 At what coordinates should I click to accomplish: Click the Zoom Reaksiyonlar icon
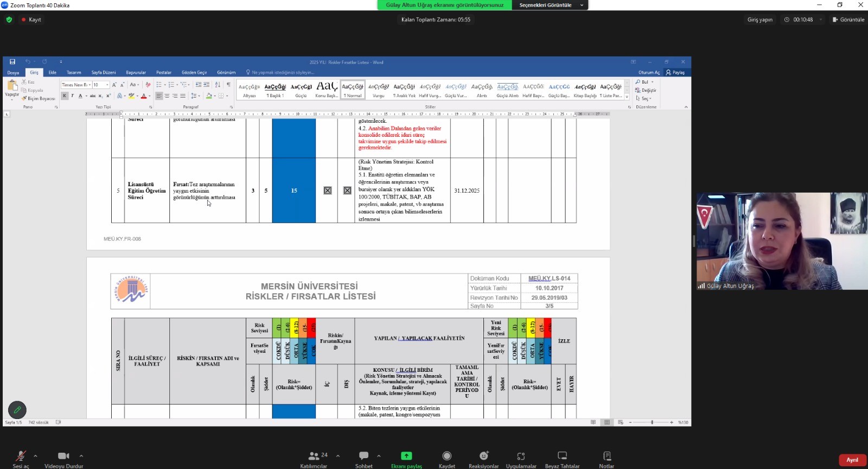pyautogui.click(x=483, y=457)
